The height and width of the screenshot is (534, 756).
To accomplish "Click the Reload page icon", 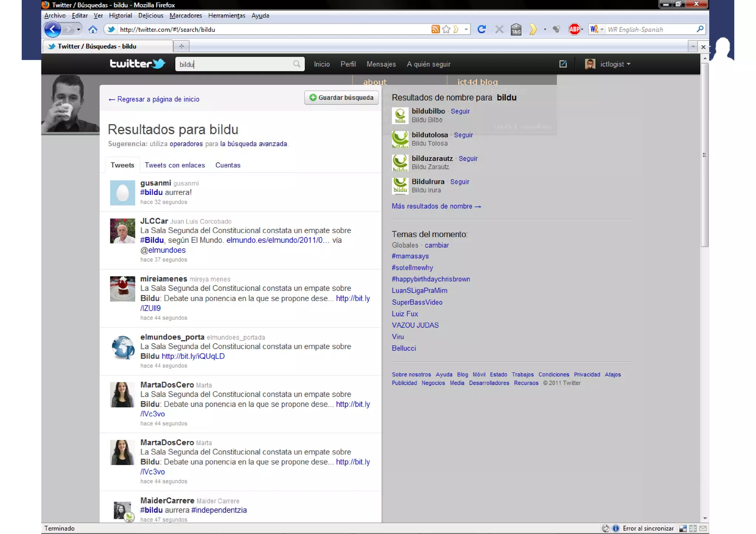I will [481, 30].
